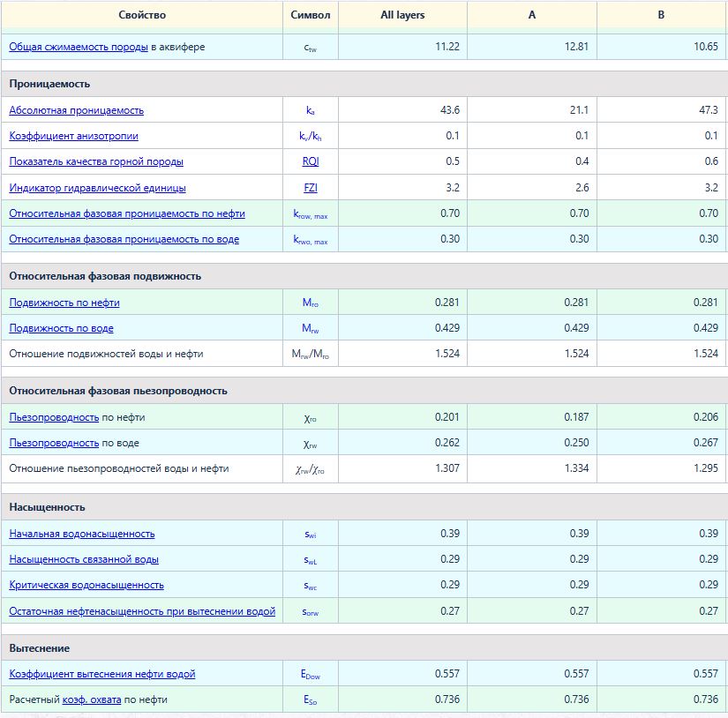
Task: Open Пьезопроводность link in по воде row
Action: pos(54,443)
